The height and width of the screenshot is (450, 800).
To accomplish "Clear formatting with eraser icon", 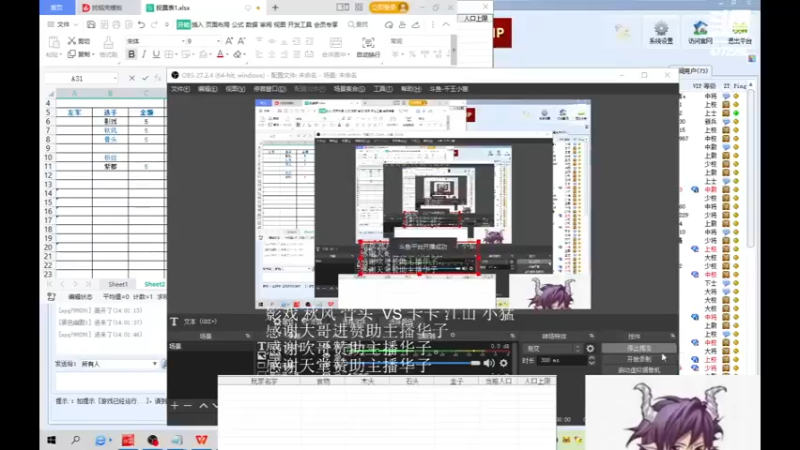I will tap(237, 54).
